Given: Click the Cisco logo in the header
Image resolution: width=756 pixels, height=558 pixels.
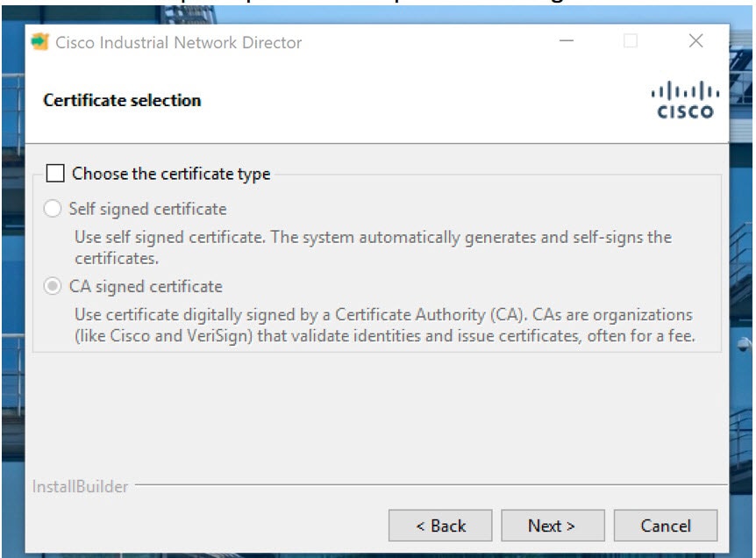Looking at the screenshot, I should (685, 100).
